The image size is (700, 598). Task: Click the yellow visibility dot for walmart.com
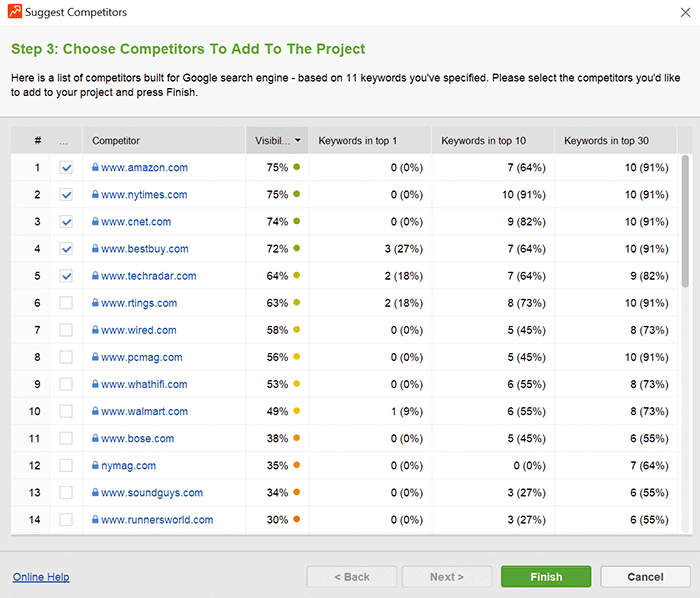point(296,411)
